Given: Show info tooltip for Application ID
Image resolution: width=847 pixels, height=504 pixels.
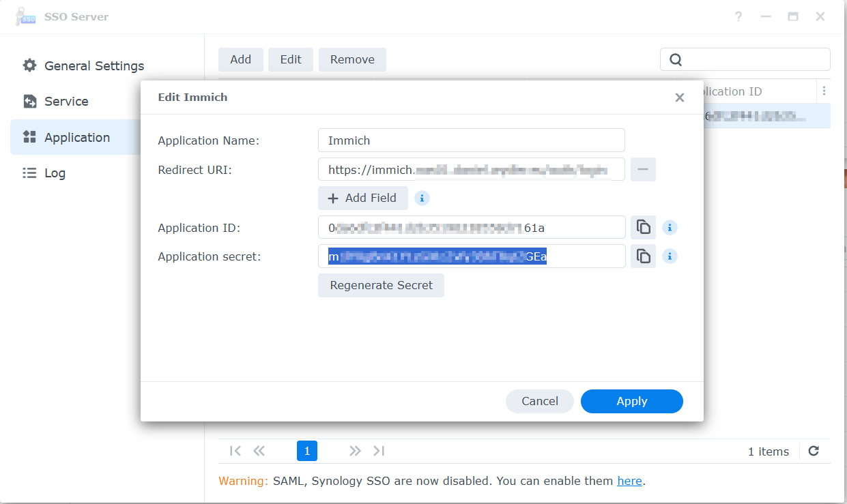Looking at the screenshot, I should (670, 227).
